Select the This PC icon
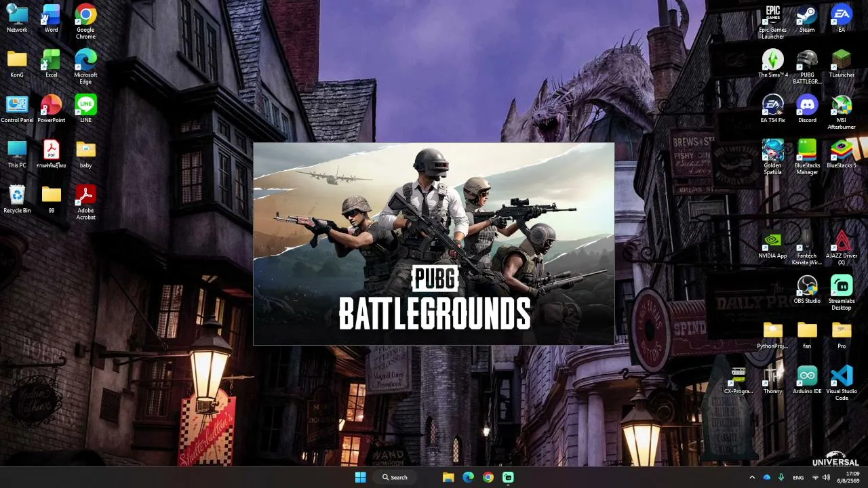Viewport: 868px width, 488px height. point(17,155)
